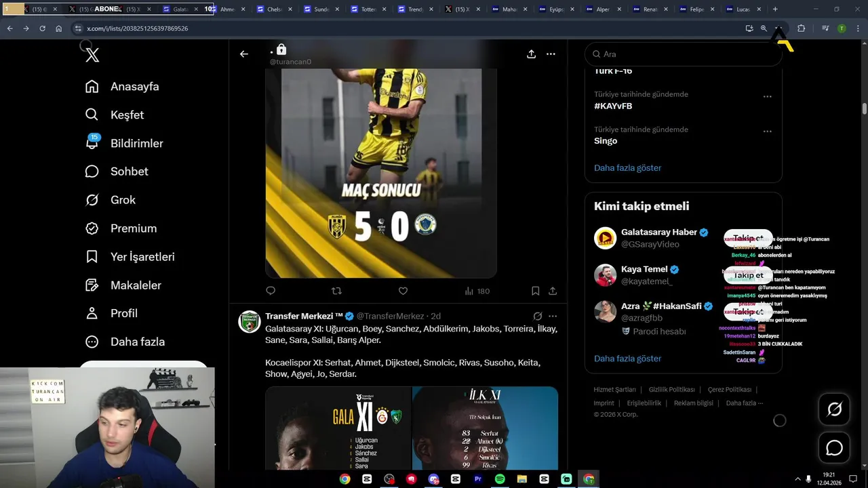Open Makaleler articles
This screenshot has width=868, height=488.
click(x=123, y=285)
